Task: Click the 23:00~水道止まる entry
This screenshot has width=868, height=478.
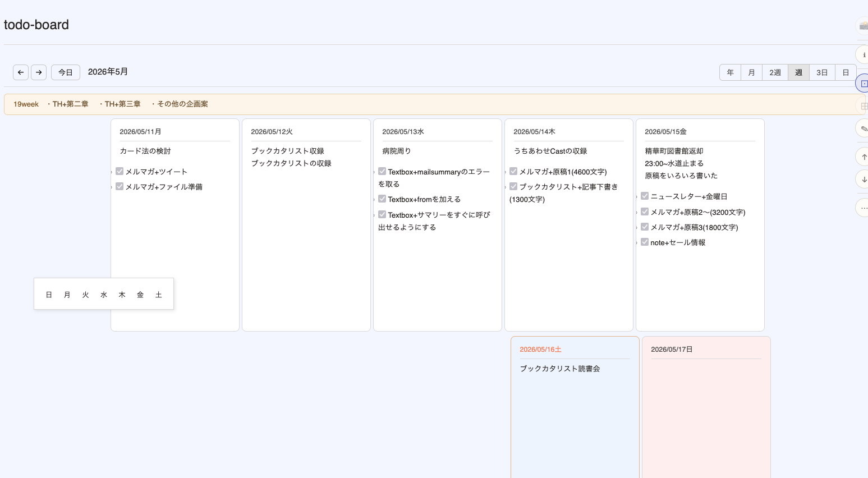Action: point(674,163)
